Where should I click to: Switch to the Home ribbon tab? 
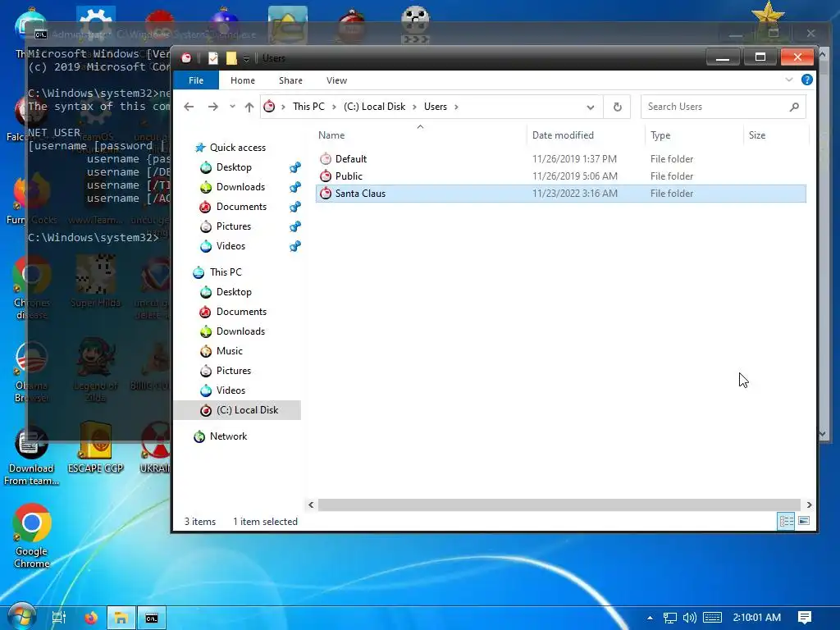243,80
